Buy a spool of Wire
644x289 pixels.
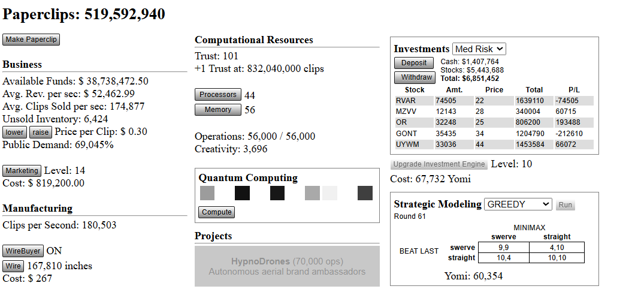14,266
